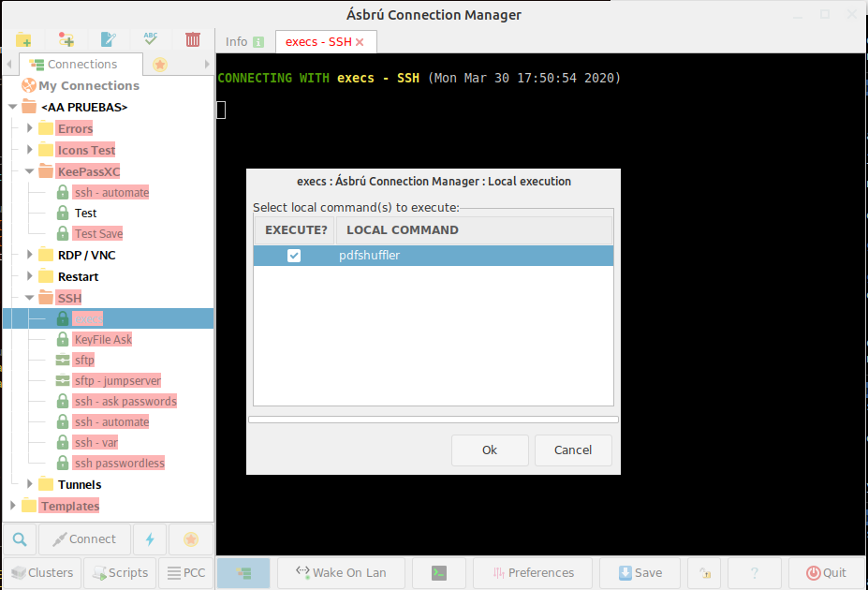Open the local shell terminal icon
This screenshot has height=590, width=868.
439,573
